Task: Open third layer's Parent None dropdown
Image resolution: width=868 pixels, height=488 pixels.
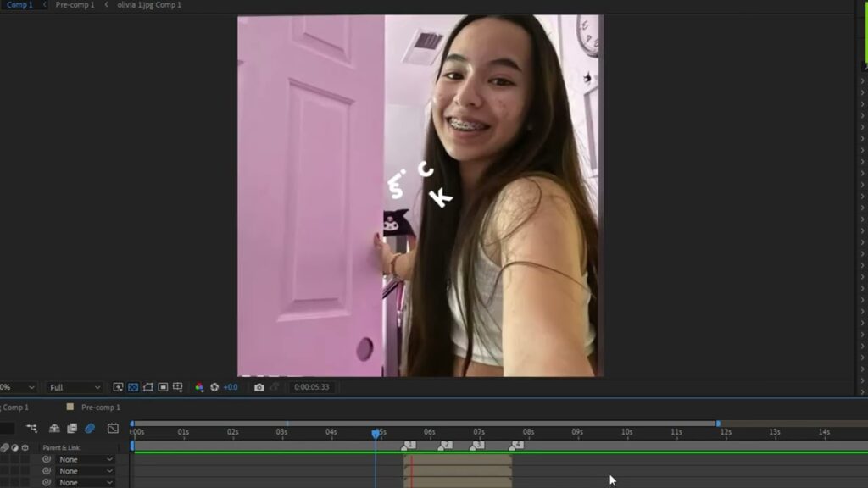Action: click(85, 482)
